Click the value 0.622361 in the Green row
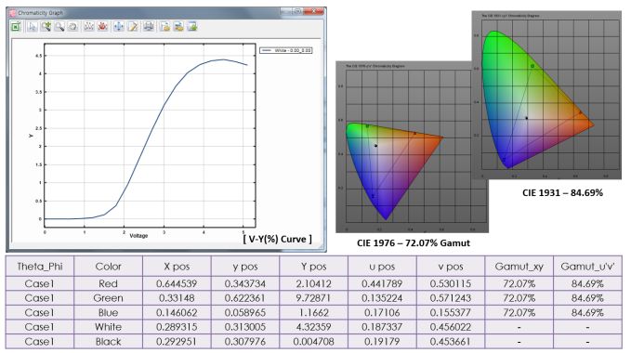 click(x=245, y=298)
